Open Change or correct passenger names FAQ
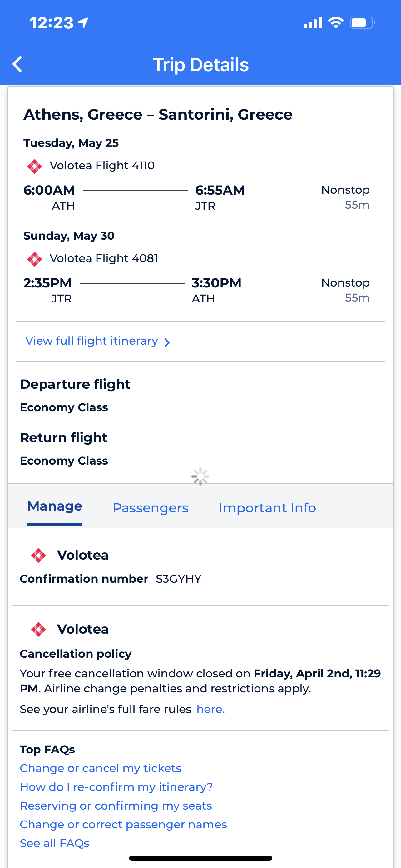This screenshot has width=401, height=868. tap(123, 825)
